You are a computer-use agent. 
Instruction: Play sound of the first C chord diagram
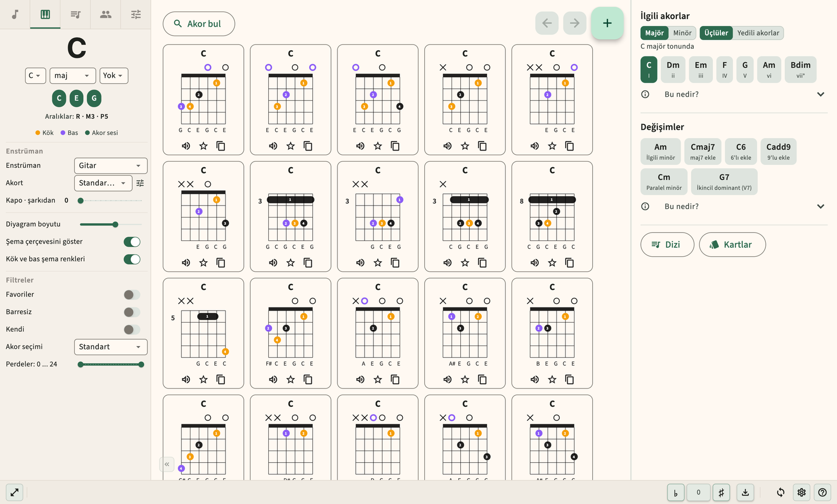point(186,146)
